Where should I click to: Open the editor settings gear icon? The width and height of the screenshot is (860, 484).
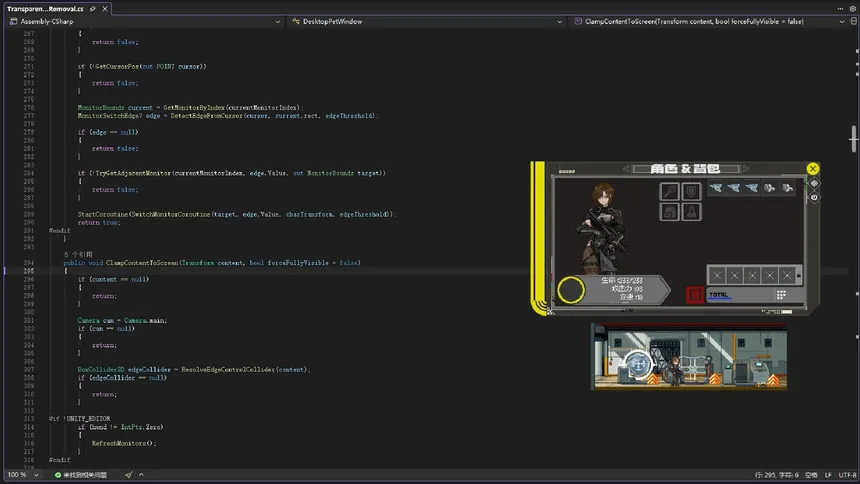[x=852, y=9]
